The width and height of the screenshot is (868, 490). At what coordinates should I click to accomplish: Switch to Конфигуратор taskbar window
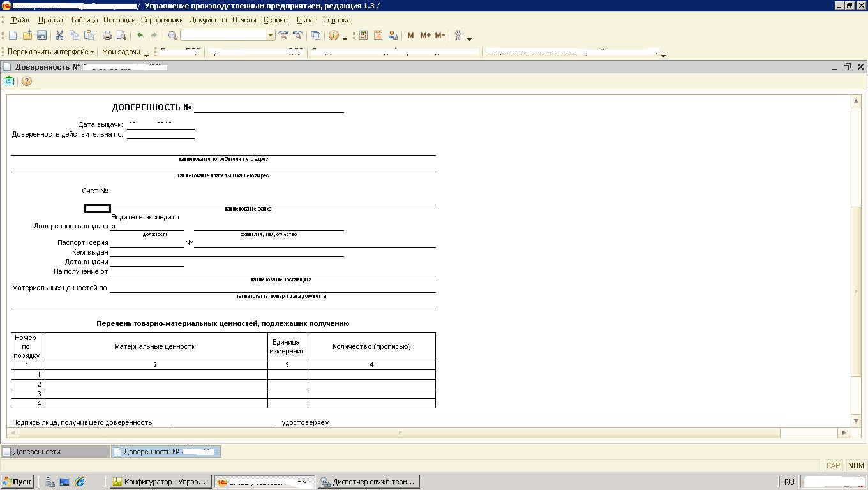160,482
